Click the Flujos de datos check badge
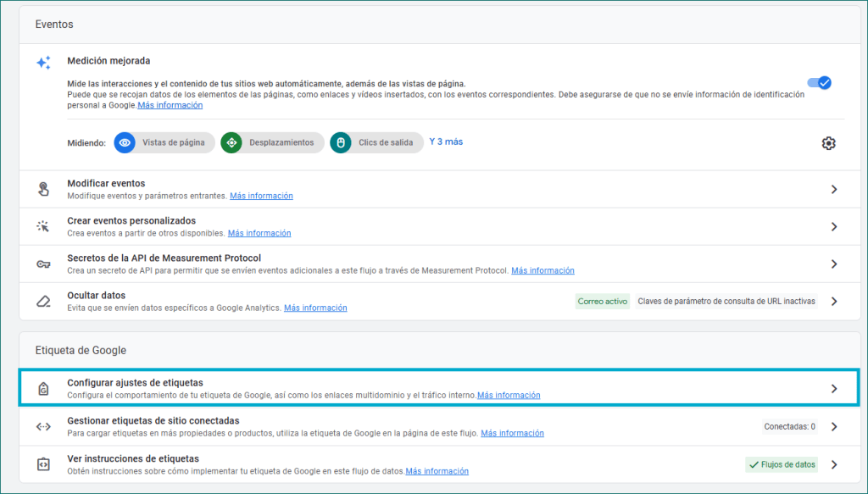This screenshot has height=494, width=868. 781,464
